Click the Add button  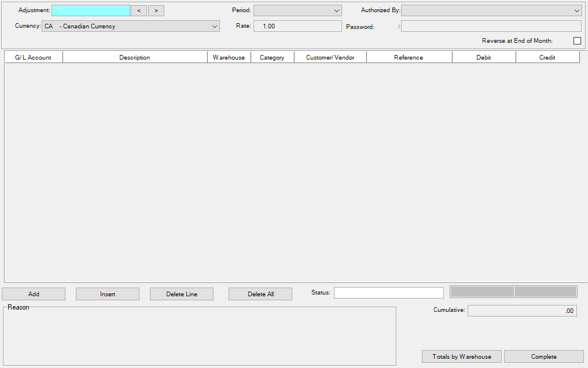pos(34,294)
